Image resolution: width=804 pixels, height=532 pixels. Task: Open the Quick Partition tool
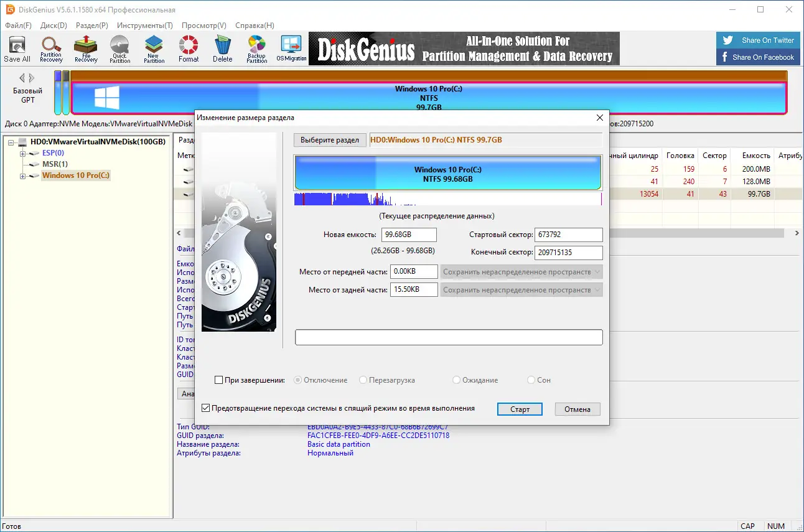click(x=119, y=49)
